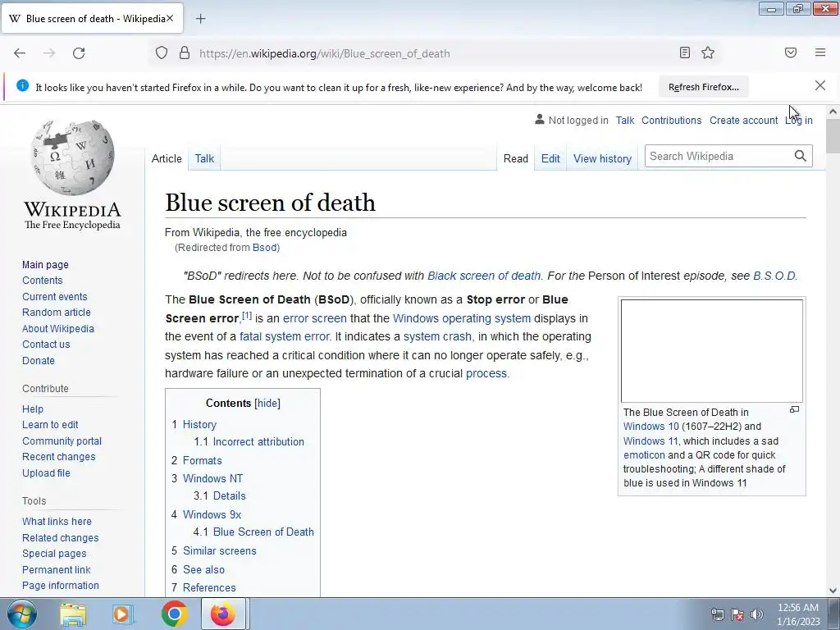Open the Save to Pocket icon
The width and height of the screenshot is (840, 630).
point(791,52)
